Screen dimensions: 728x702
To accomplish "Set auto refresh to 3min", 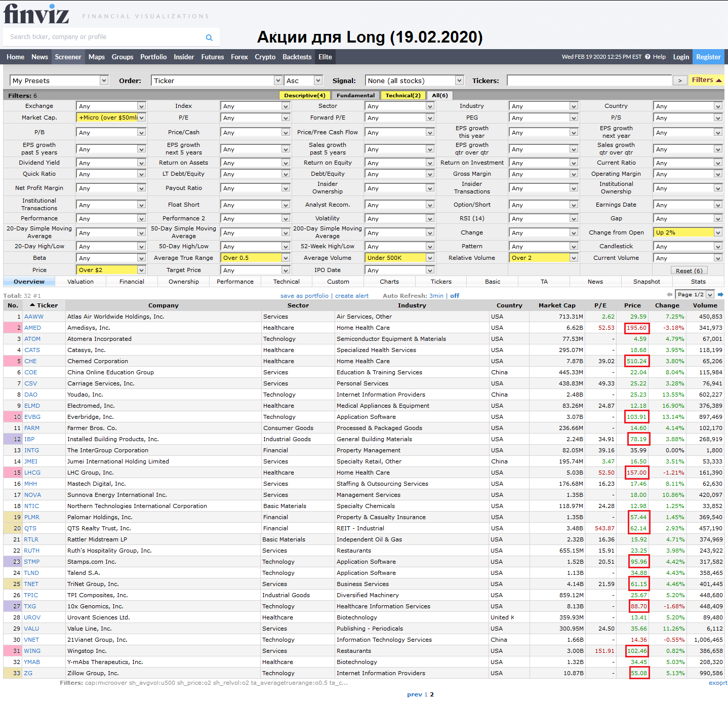I will tap(436, 296).
